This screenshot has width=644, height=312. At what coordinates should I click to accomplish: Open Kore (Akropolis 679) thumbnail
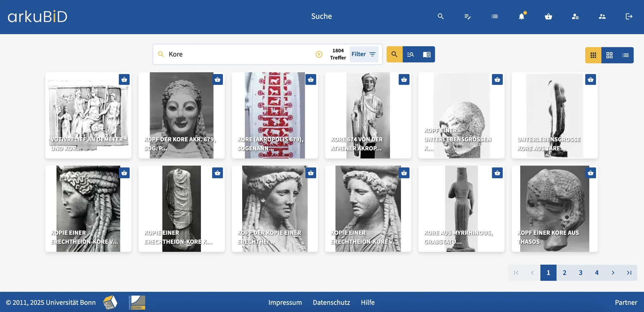click(275, 115)
